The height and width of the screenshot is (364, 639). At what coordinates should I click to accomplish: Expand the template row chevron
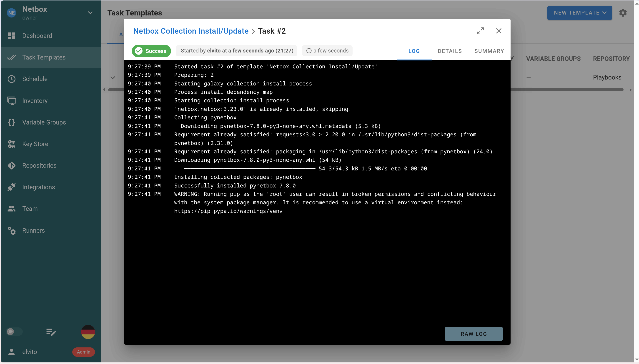pyautogui.click(x=113, y=78)
